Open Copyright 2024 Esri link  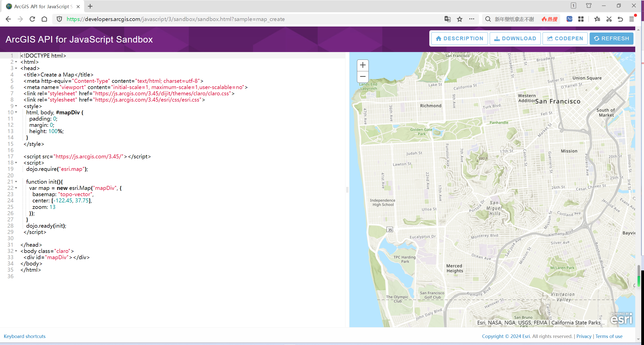pyautogui.click(x=506, y=336)
